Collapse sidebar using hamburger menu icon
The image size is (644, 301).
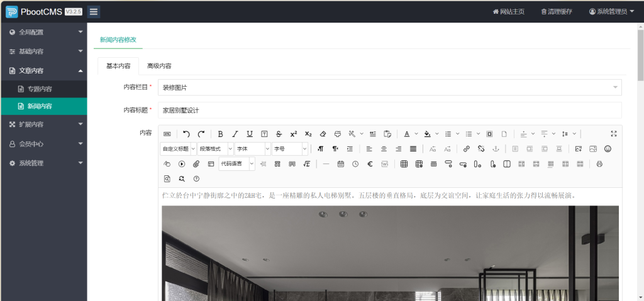point(93,11)
